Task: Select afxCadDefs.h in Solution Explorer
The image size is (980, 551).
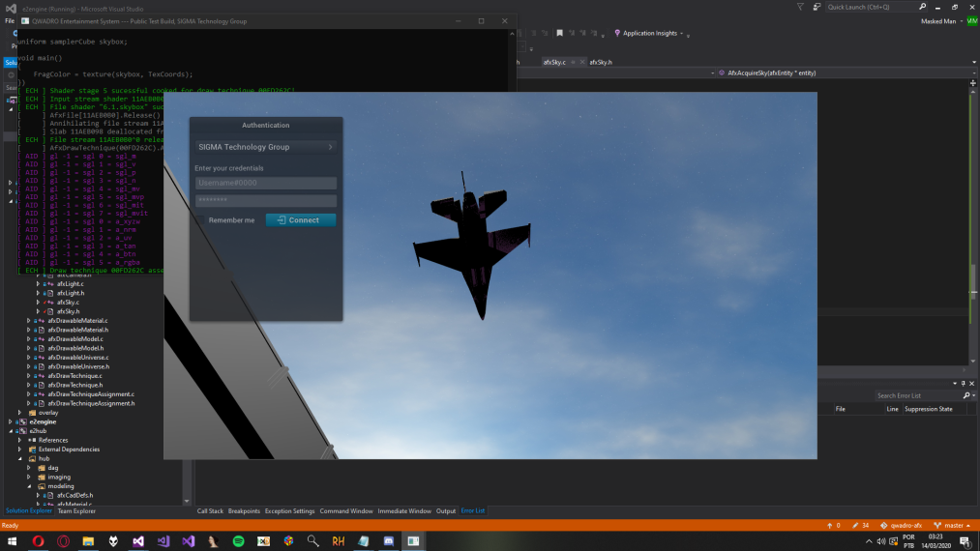Action: tap(74, 495)
